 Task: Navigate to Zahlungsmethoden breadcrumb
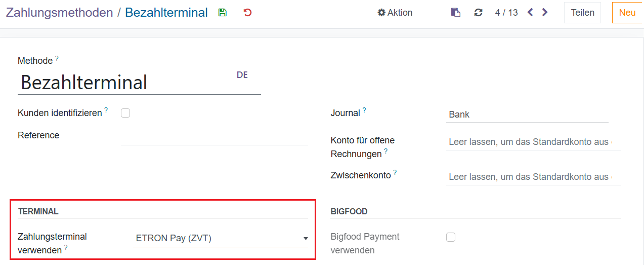pyautogui.click(x=59, y=13)
